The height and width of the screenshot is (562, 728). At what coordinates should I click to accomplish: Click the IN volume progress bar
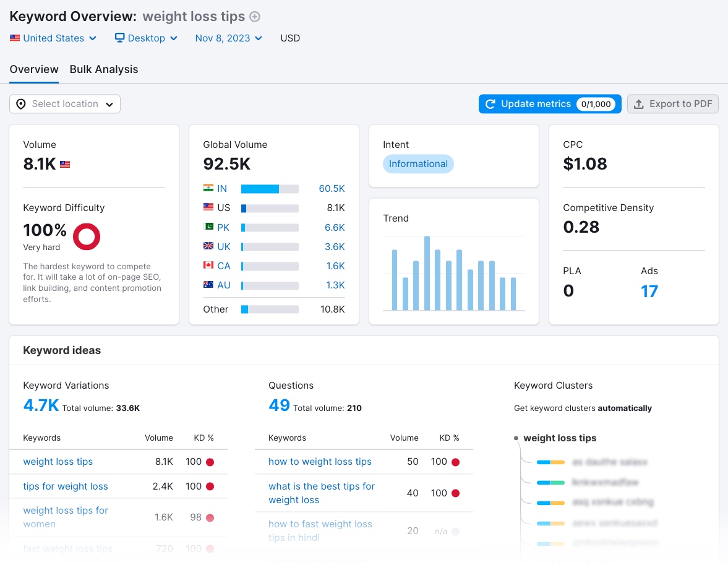pos(269,188)
